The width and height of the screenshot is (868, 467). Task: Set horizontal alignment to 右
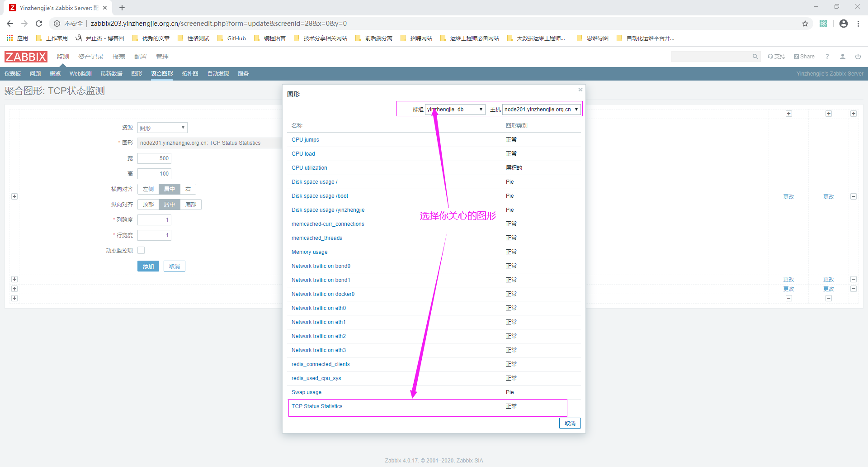point(188,189)
